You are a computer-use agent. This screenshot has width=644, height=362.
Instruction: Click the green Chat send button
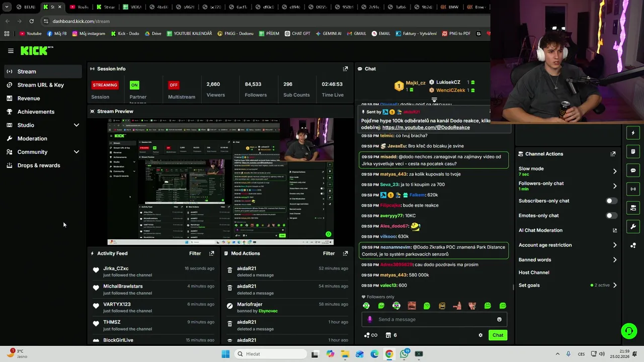(x=498, y=335)
